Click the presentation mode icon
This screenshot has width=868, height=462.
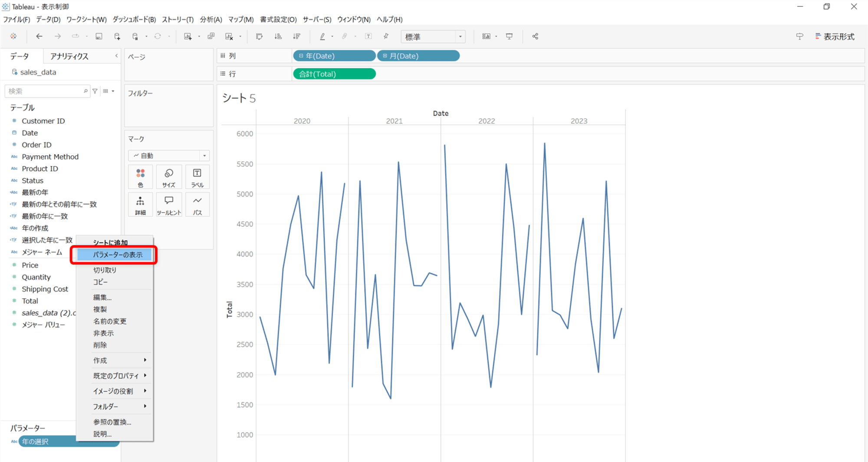pos(510,36)
